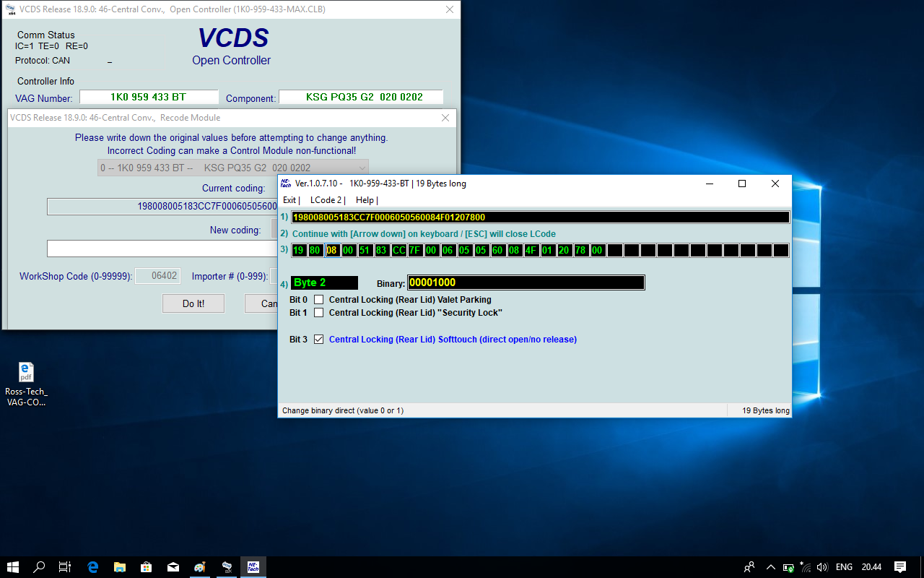This screenshot has width=924, height=578.
Task: Open the People tray icon
Action: tap(750, 567)
